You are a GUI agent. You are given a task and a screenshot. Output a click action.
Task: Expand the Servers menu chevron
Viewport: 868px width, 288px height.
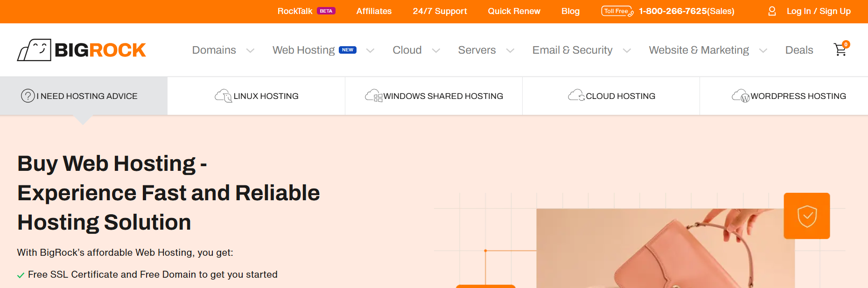510,50
